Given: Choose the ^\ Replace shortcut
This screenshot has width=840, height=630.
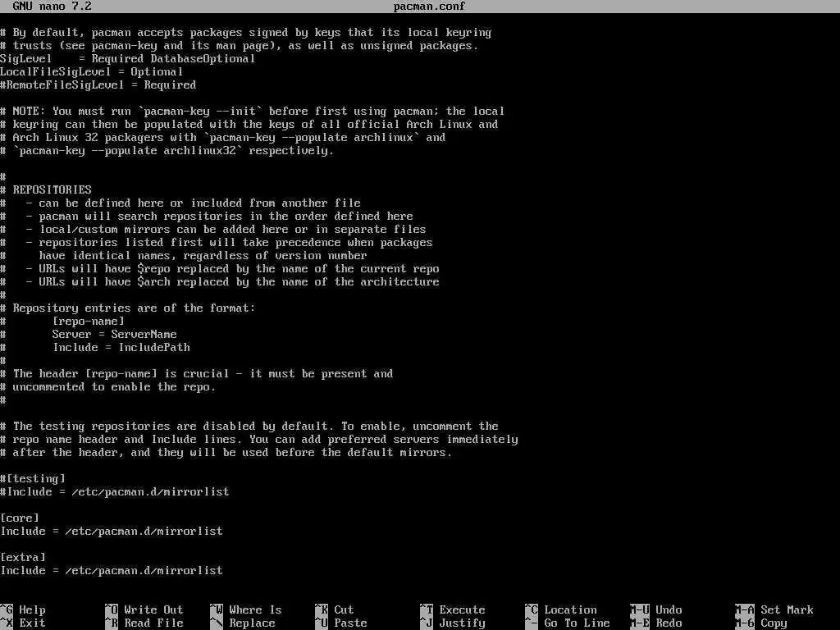Looking at the screenshot, I should pos(243,623).
